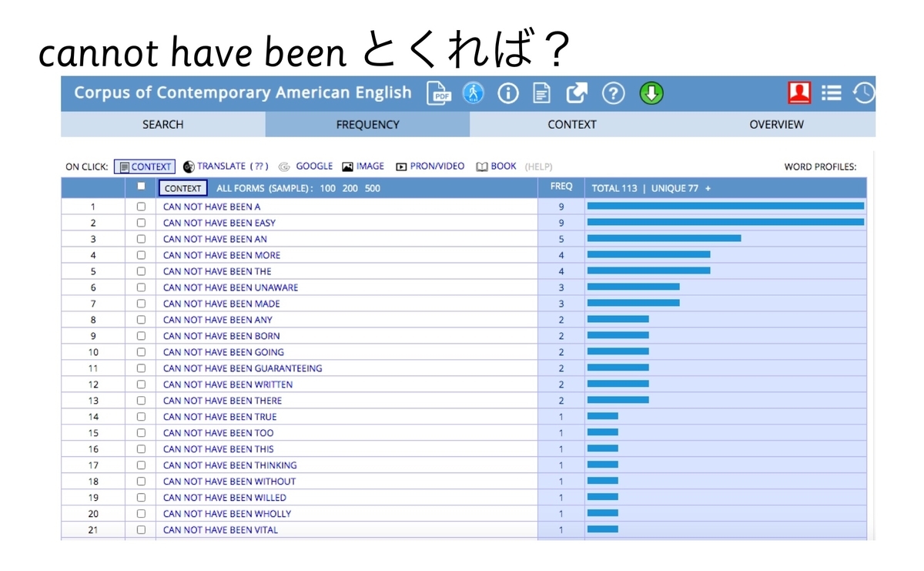
Task: Open CAN NOT HAVE BEEN TOO entry
Action: pyautogui.click(x=219, y=433)
